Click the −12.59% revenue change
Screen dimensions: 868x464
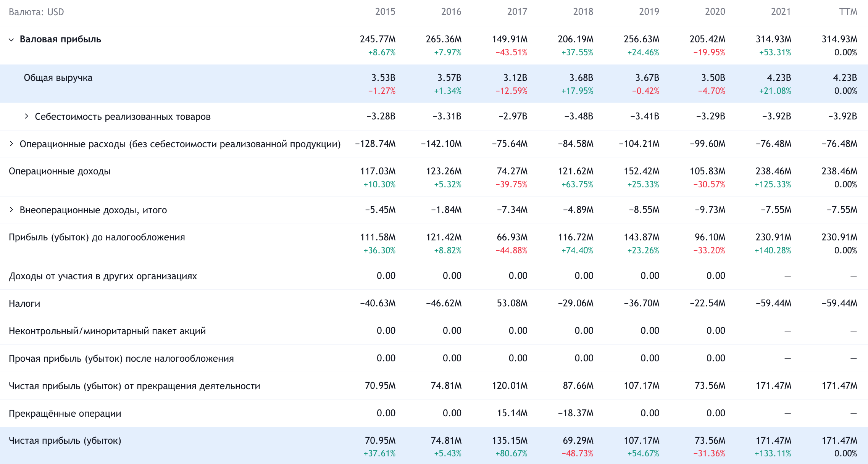click(x=511, y=91)
